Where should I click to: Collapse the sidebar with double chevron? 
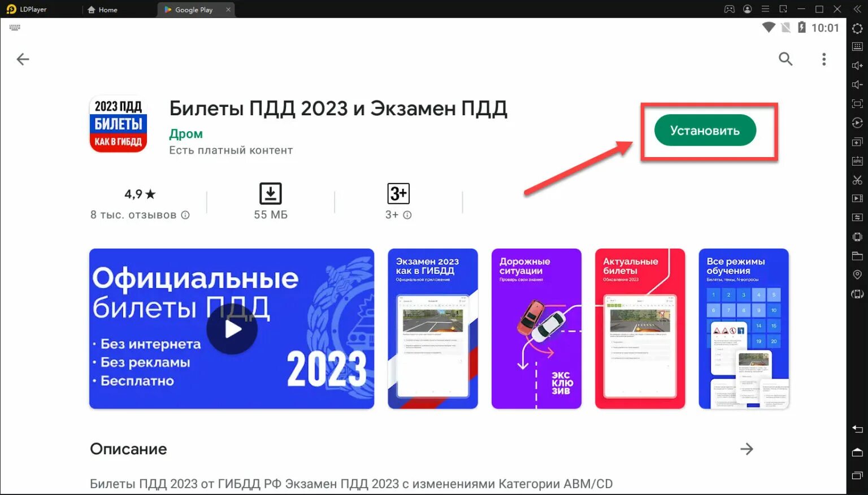tap(857, 9)
